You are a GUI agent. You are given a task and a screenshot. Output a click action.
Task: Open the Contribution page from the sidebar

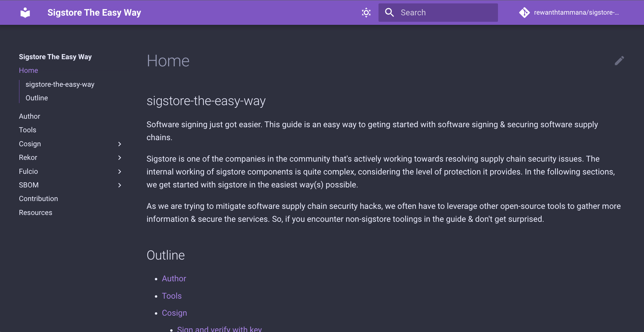[x=38, y=198]
